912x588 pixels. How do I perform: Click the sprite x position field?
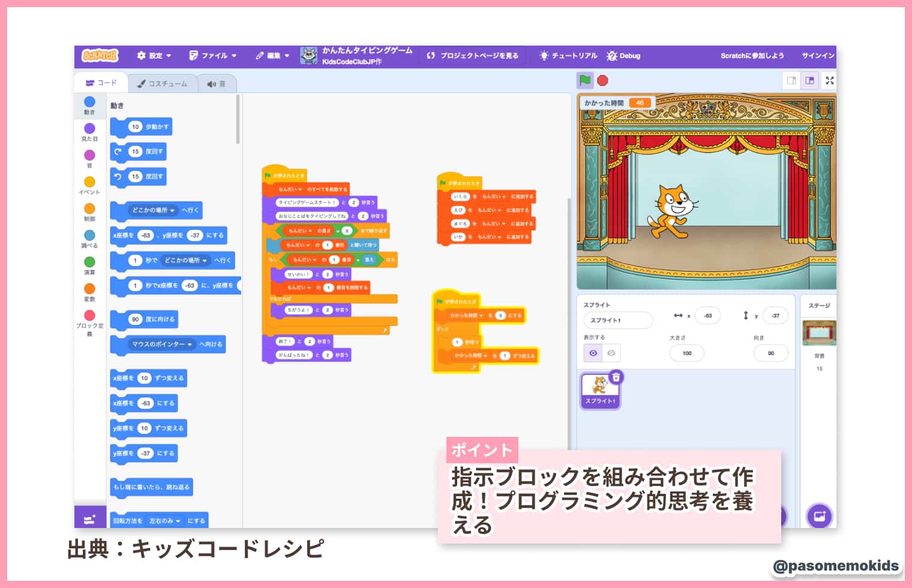tap(708, 316)
